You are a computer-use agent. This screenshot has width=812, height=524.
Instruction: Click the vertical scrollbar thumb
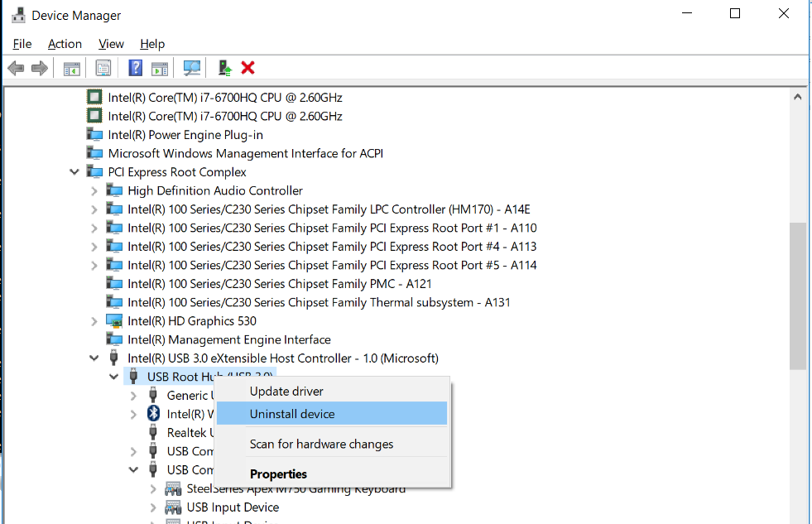tap(797, 296)
